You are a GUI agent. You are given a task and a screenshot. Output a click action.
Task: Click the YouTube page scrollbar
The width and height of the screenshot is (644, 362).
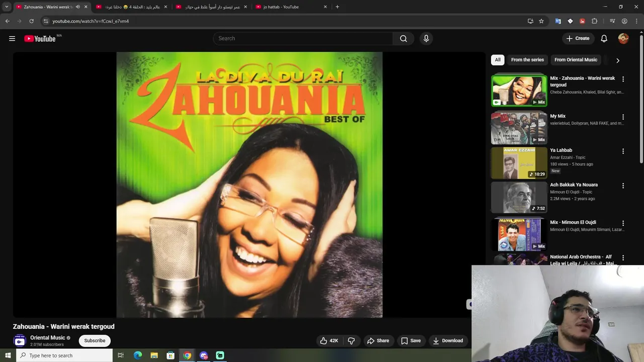641,98
